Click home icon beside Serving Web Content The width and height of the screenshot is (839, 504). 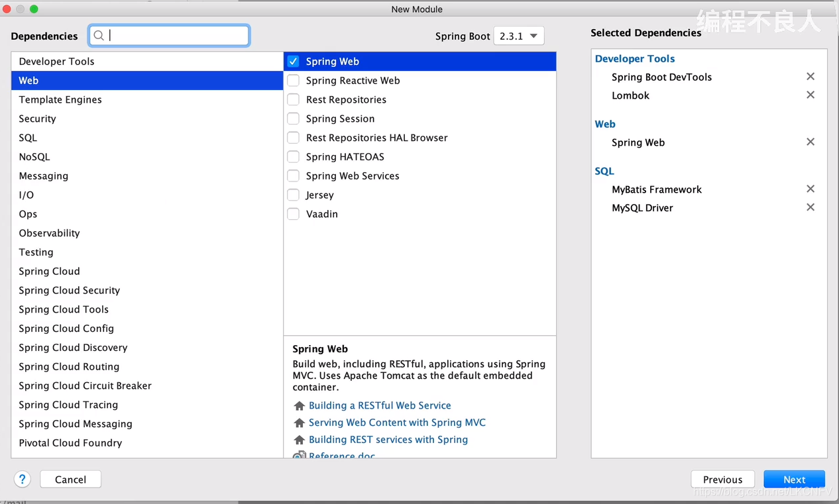[x=299, y=423]
